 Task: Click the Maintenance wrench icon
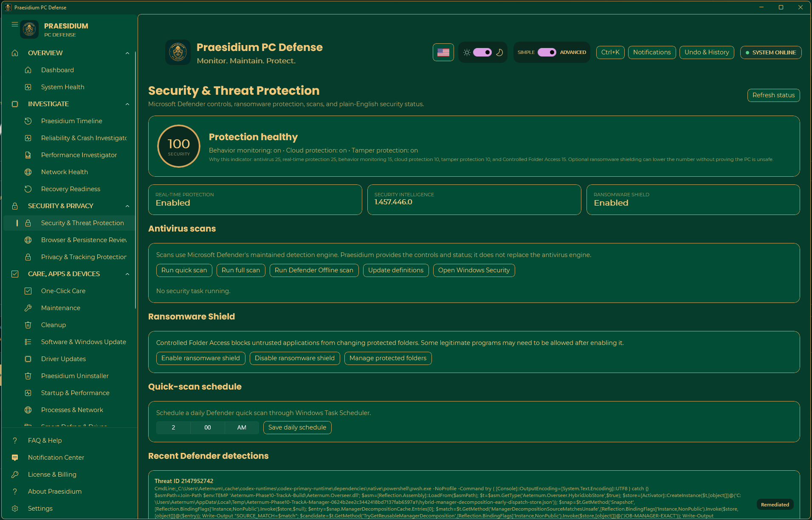point(28,308)
